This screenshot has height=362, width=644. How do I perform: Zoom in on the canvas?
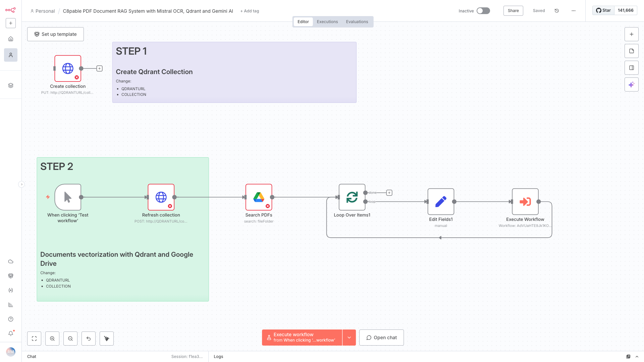pyautogui.click(x=52, y=339)
